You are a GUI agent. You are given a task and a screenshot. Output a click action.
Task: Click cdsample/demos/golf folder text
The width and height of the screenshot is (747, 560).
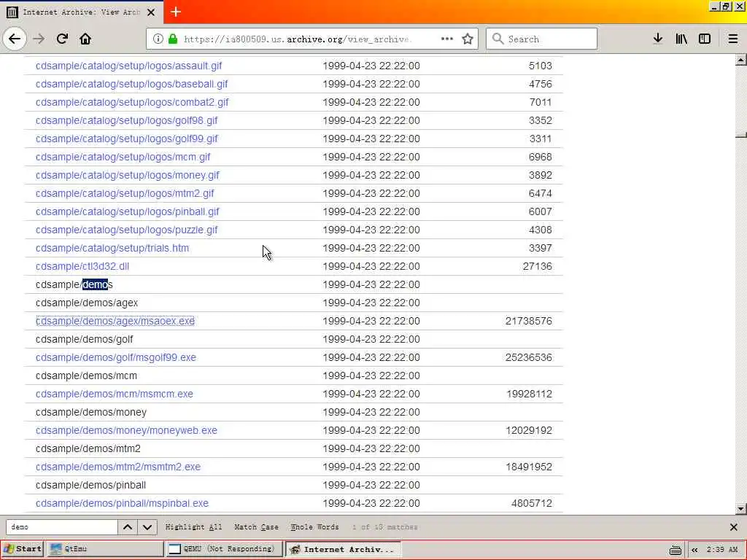(85, 340)
